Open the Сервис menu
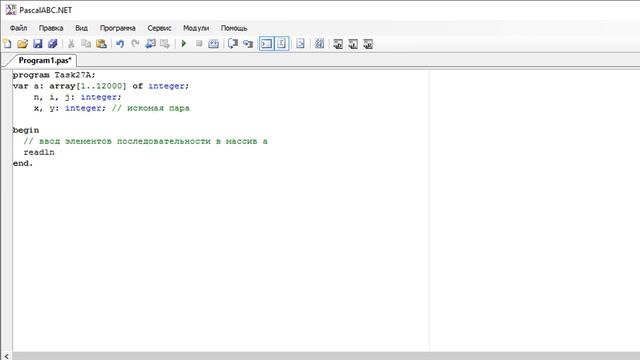 pyautogui.click(x=159, y=28)
